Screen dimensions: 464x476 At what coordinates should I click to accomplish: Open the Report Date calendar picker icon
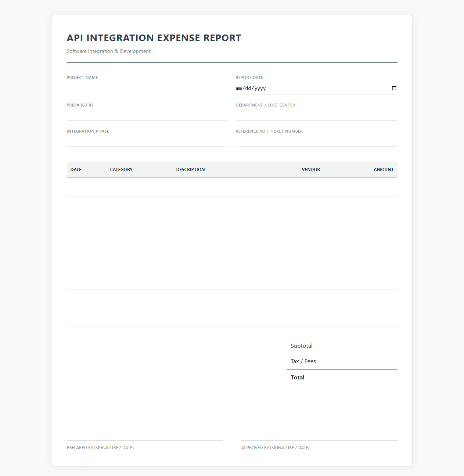click(394, 88)
